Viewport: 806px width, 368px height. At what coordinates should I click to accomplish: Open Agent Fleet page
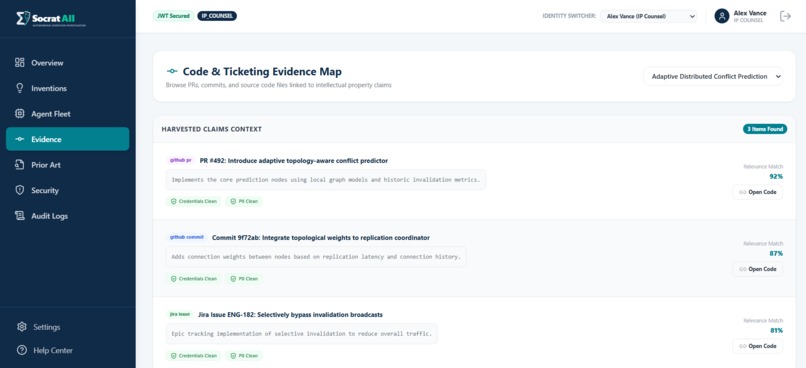(x=67, y=114)
